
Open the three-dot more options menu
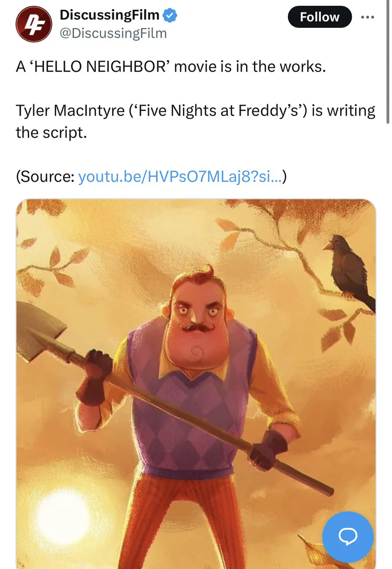pyautogui.click(x=368, y=17)
